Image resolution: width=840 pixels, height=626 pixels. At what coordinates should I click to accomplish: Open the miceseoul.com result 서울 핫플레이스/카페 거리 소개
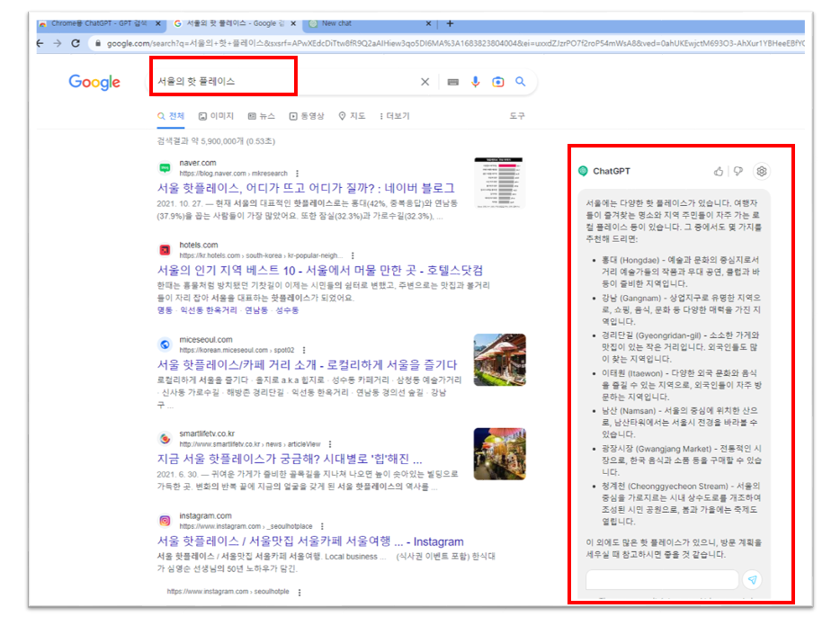click(307, 365)
